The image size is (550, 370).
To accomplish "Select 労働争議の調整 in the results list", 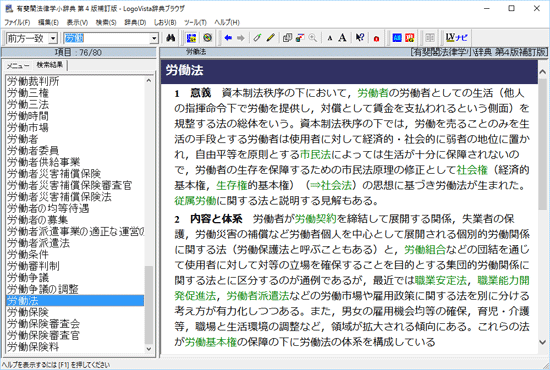I will [x=43, y=289].
